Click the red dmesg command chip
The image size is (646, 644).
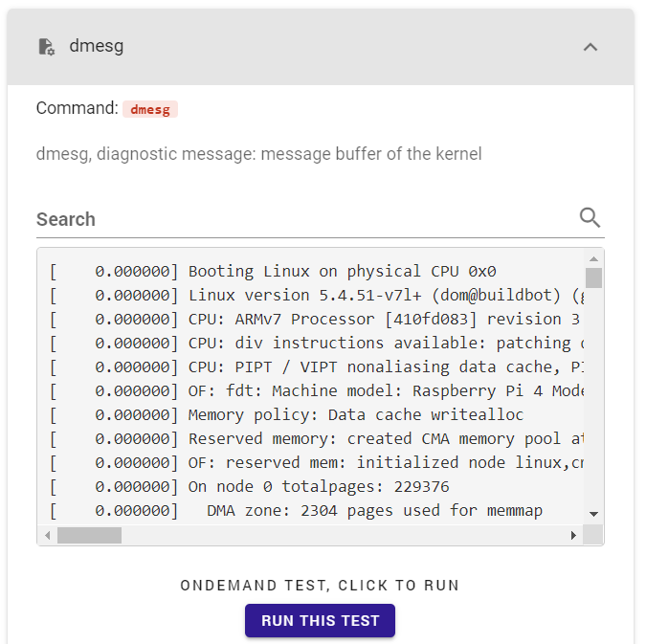150,109
